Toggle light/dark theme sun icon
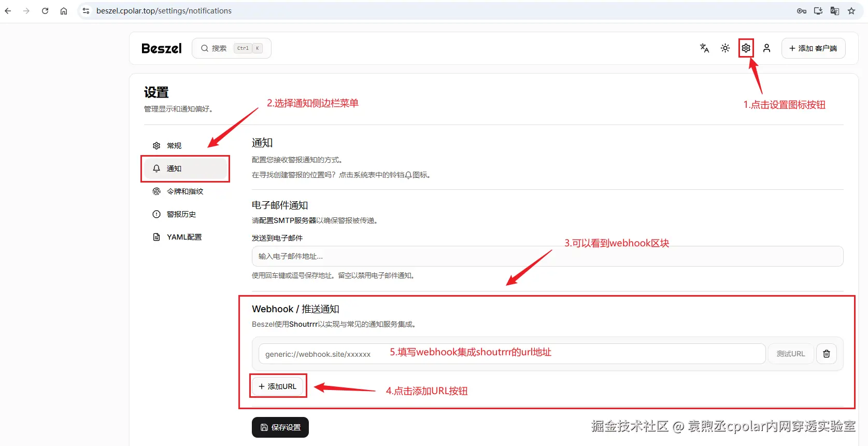 click(725, 48)
